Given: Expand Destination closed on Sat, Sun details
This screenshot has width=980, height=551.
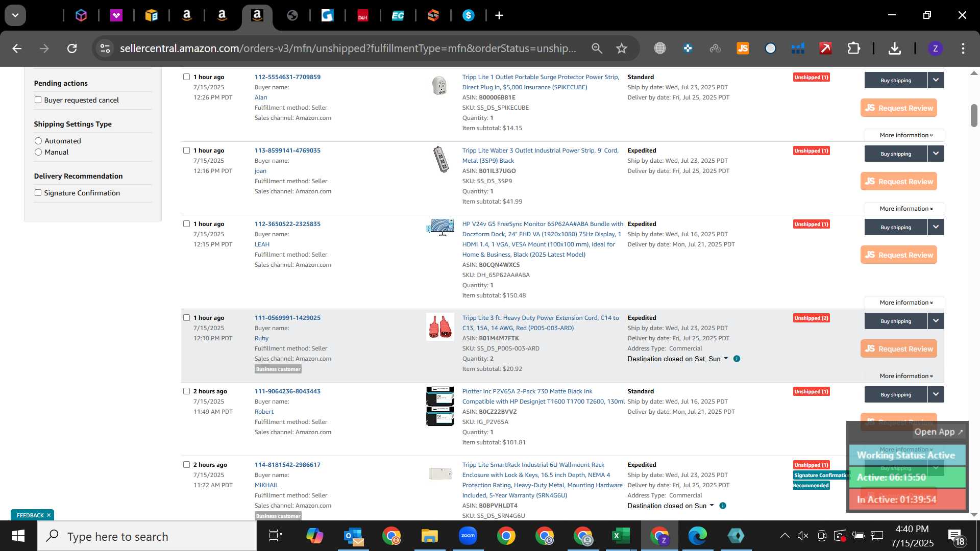Looking at the screenshot, I should (x=677, y=359).
